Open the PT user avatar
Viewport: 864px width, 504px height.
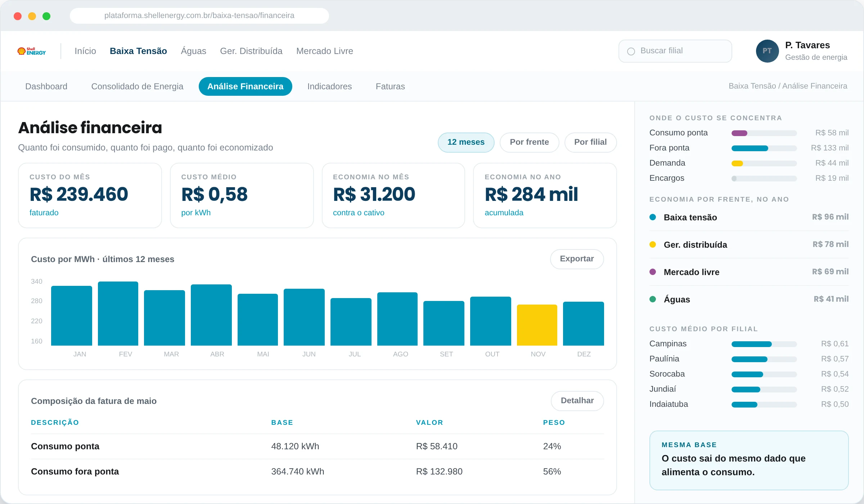coord(767,51)
